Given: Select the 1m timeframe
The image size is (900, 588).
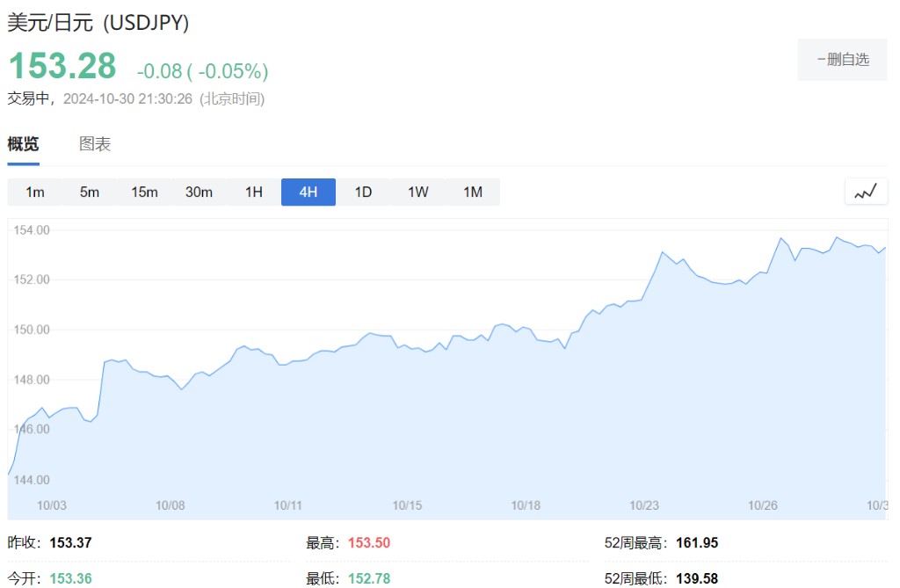Looking at the screenshot, I should (x=35, y=192).
